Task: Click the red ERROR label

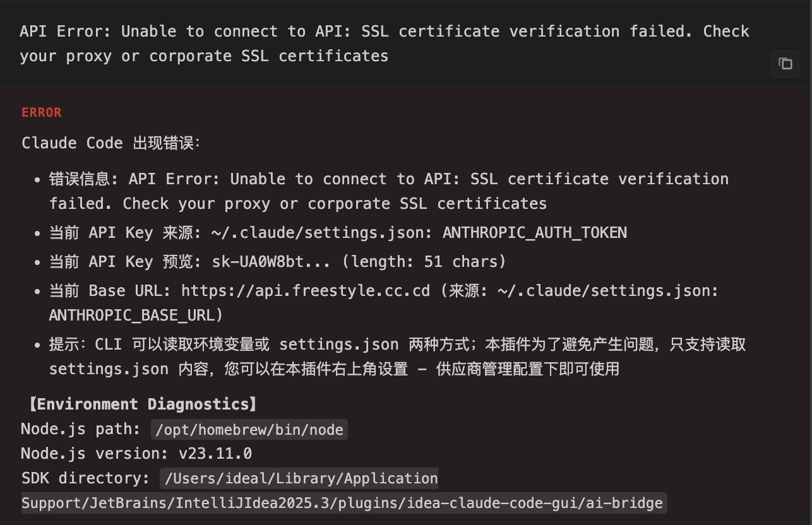Action: pos(42,112)
